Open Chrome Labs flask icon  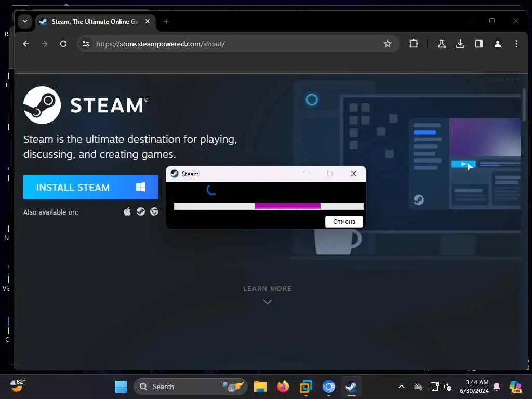[x=442, y=44]
